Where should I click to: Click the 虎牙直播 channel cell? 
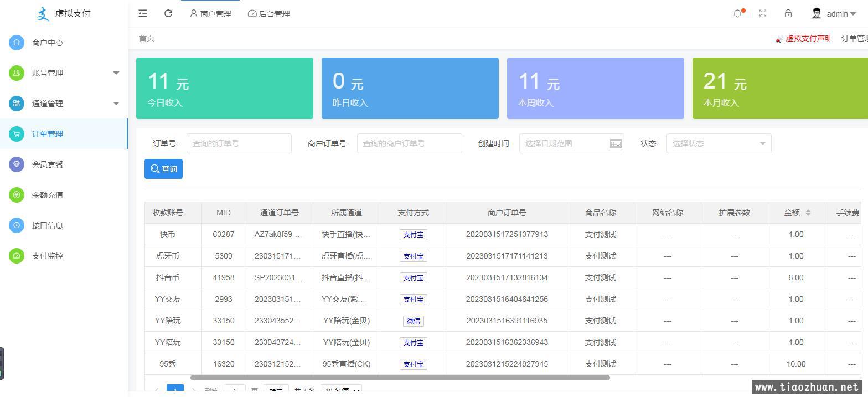pos(347,256)
